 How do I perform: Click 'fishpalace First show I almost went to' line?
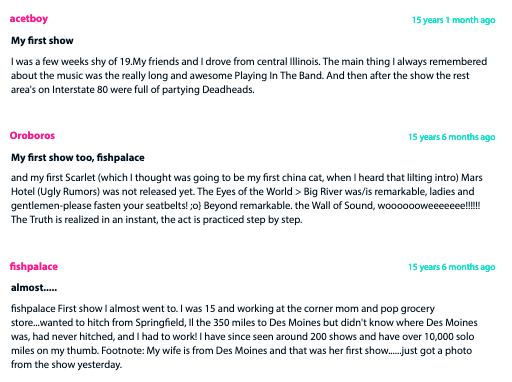click(x=223, y=309)
